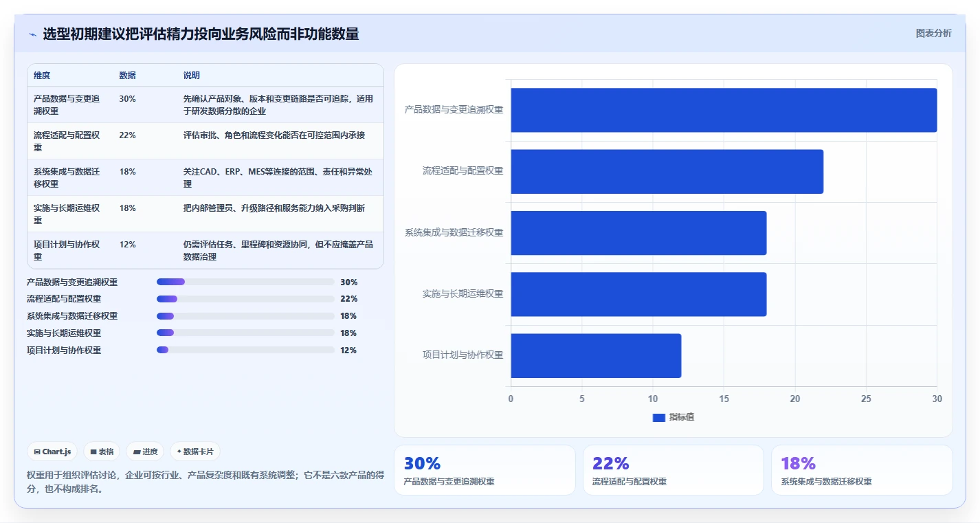
Task: Open the 30% 产品数据与变更追溯权重 data card
Action: coord(485,470)
